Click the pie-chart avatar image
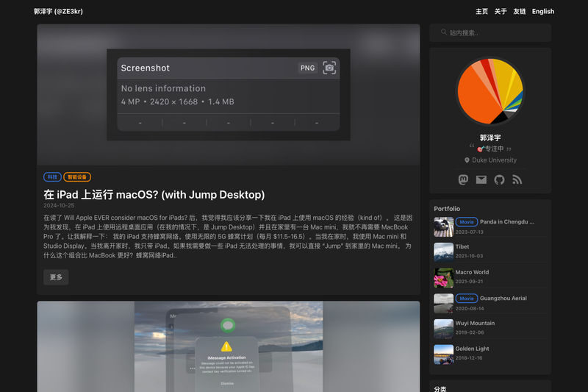This screenshot has width=588, height=392. [x=490, y=91]
